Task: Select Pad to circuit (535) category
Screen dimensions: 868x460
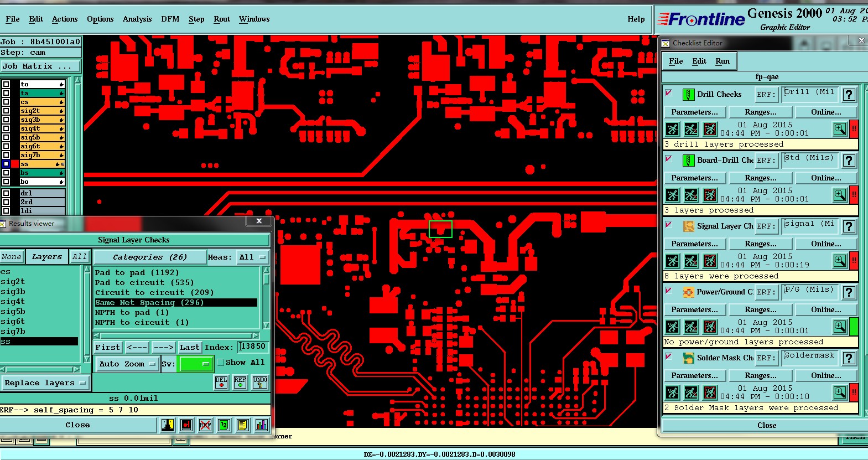Action: [x=144, y=282]
